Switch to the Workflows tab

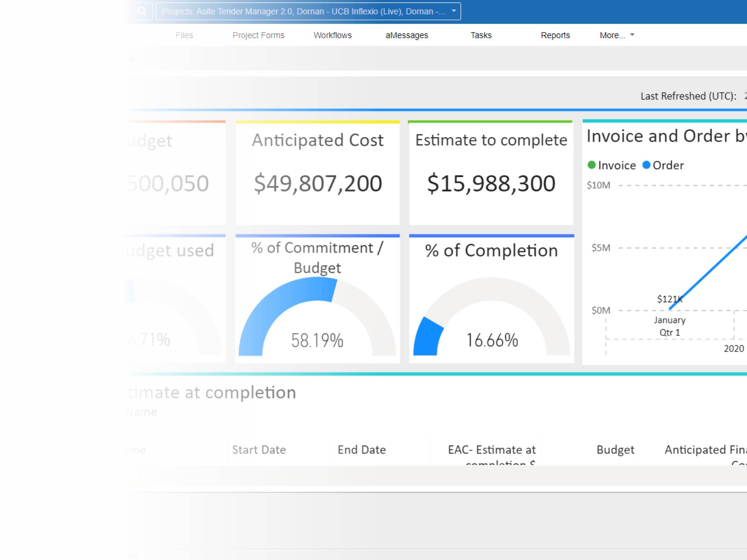pyautogui.click(x=332, y=35)
